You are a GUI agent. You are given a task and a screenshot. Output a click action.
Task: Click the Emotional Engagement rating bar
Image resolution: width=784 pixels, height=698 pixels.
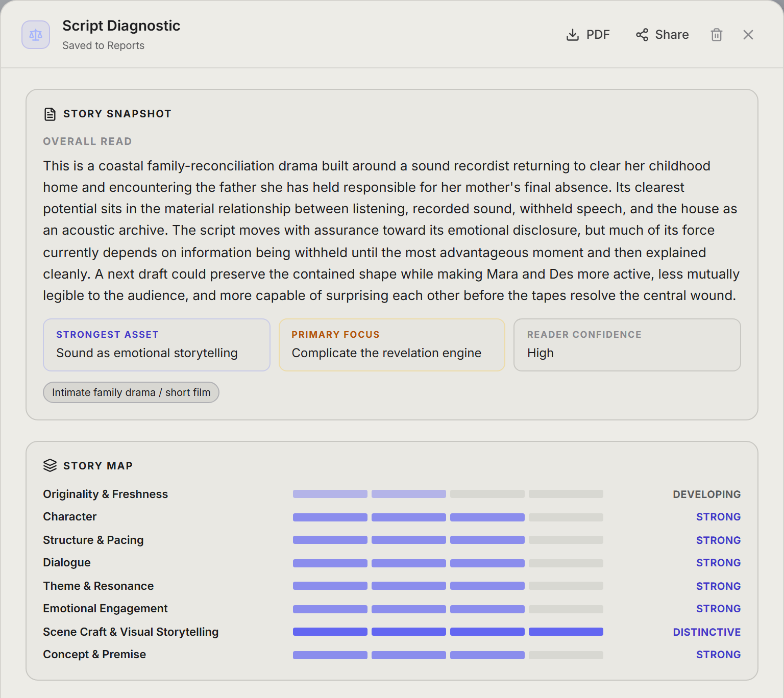pyautogui.click(x=448, y=609)
